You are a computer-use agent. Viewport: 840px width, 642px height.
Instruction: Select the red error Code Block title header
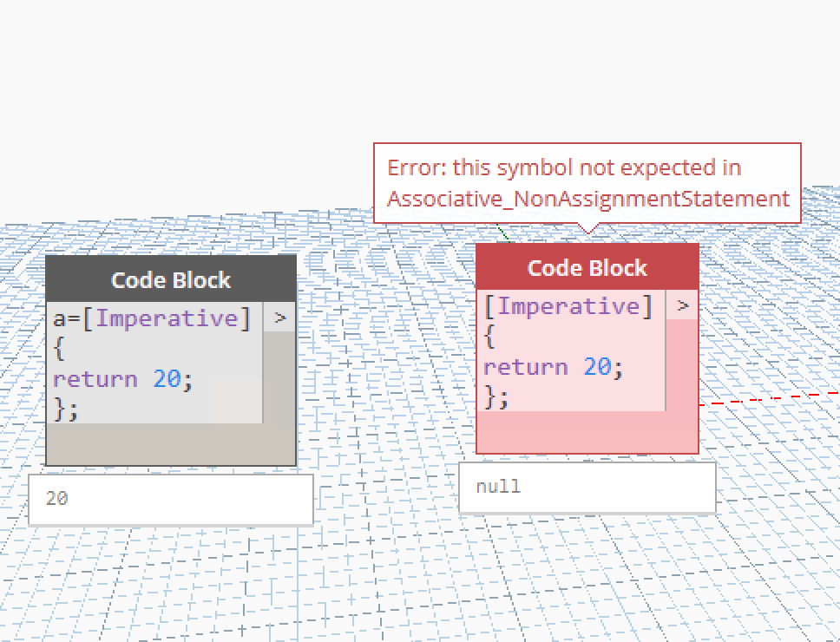coord(587,267)
